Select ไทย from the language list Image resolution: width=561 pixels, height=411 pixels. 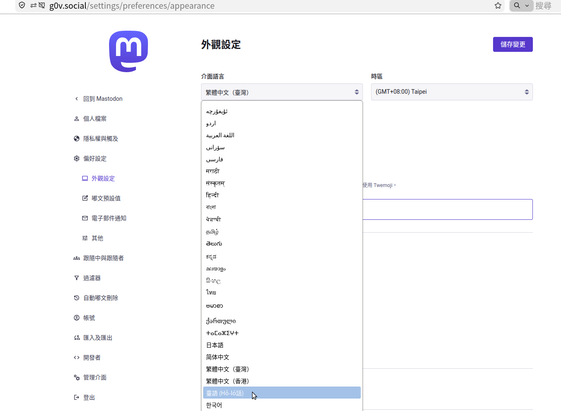[282, 292]
